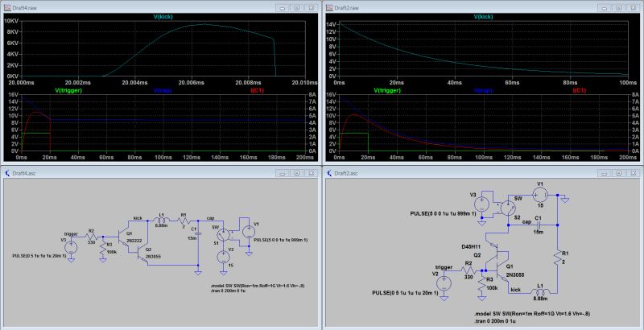Viewport: 644px width, 330px height.
Task: Click the .model SW directive in Draft4.asc
Action: pos(258,285)
